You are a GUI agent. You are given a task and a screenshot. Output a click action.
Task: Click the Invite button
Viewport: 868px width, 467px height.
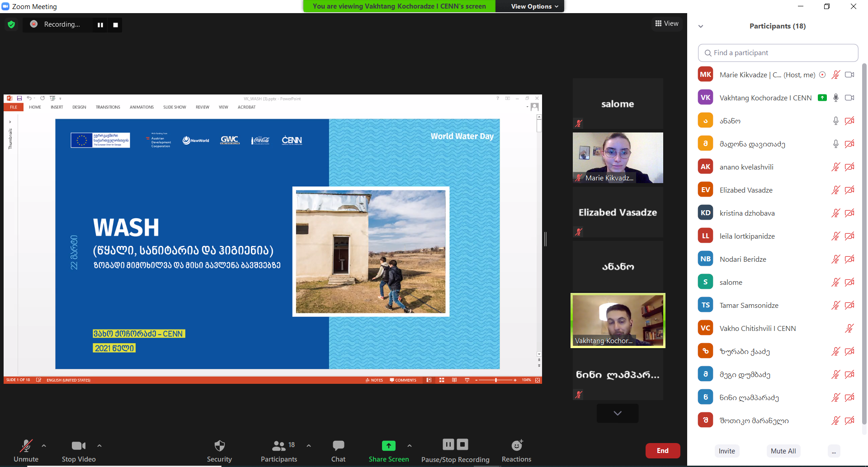click(x=726, y=451)
